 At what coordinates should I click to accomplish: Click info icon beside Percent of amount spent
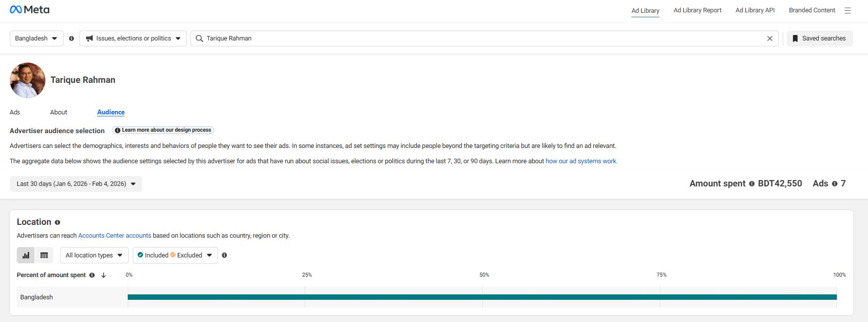point(92,275)
